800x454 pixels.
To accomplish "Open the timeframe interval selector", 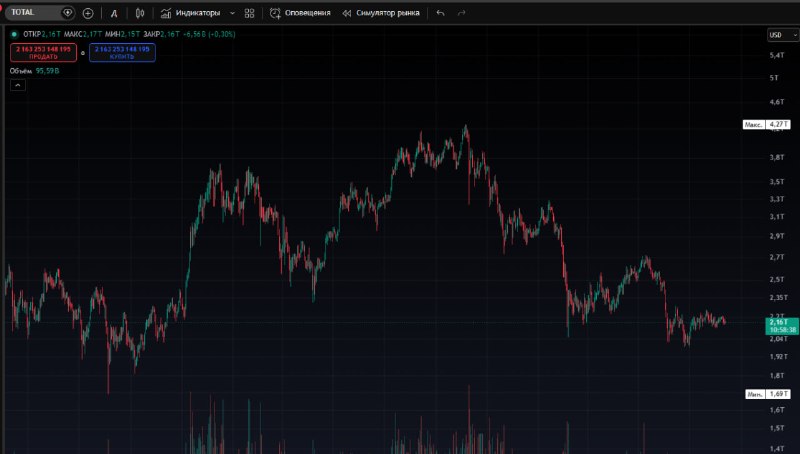I will click(x=114, y=13).
